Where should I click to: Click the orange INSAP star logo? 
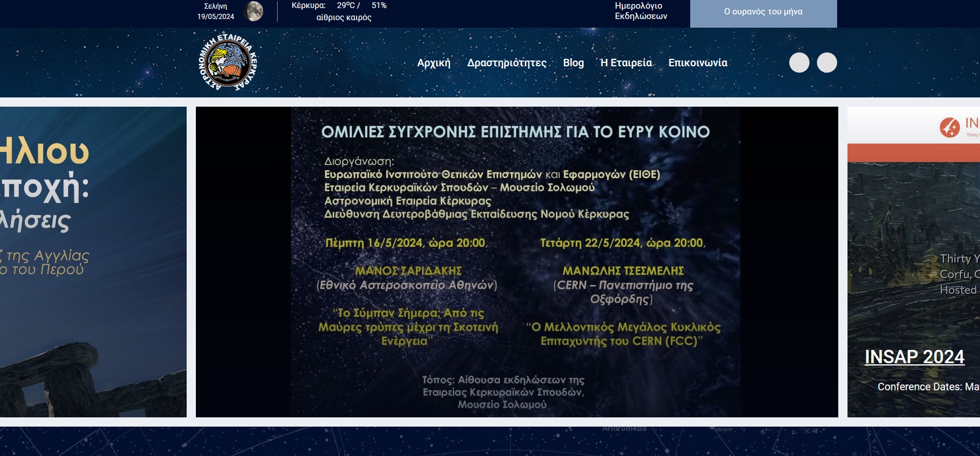coord(949,127)
